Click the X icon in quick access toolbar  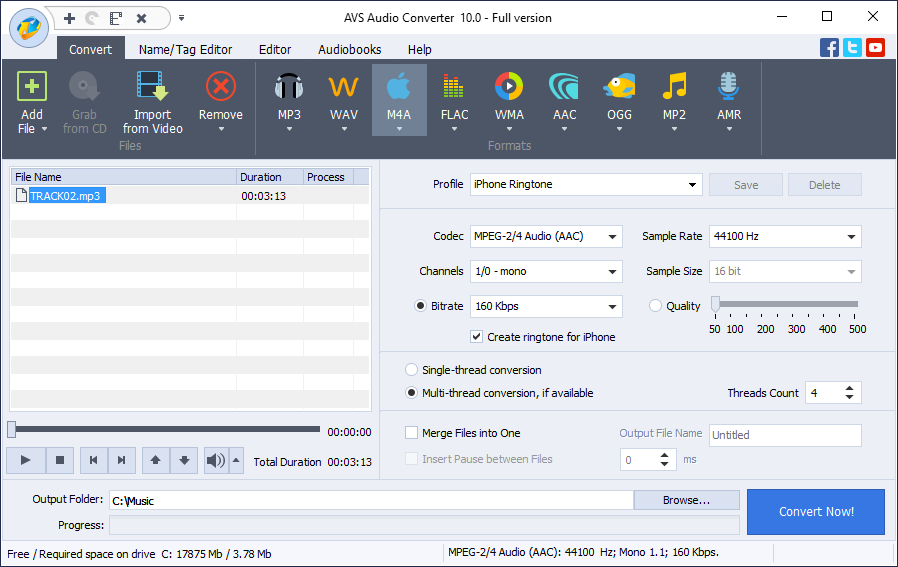[141, 18]
